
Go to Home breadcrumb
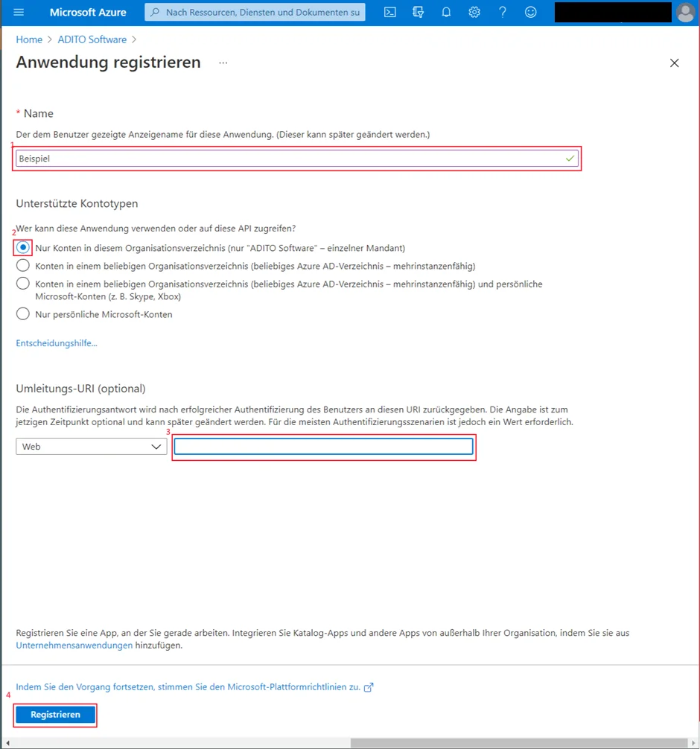coord(29,39)
